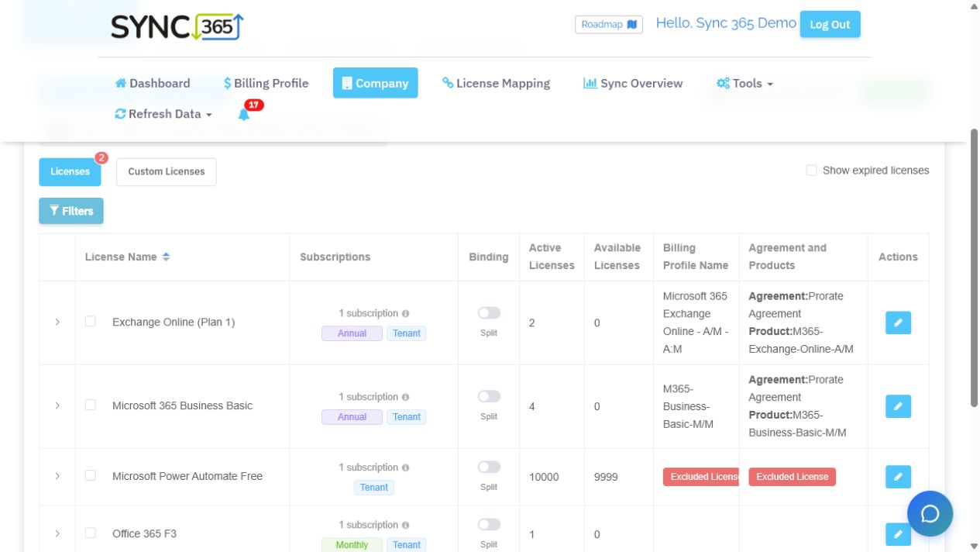This screenshot has width=980, height=552.
Task: Switch to the Licenses tab
Action: 70,172
